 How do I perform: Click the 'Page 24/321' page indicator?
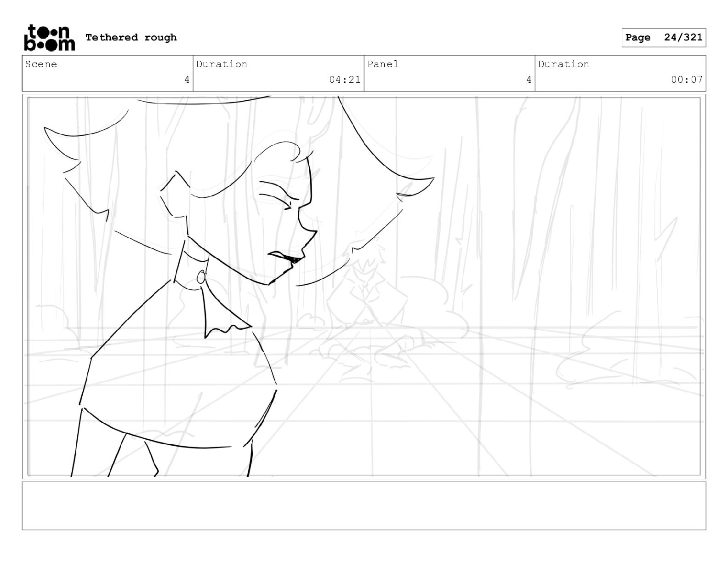tap(664, 38)
